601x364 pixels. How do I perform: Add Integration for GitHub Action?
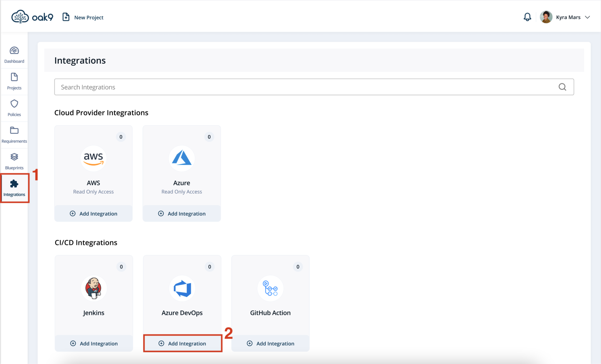271,343
